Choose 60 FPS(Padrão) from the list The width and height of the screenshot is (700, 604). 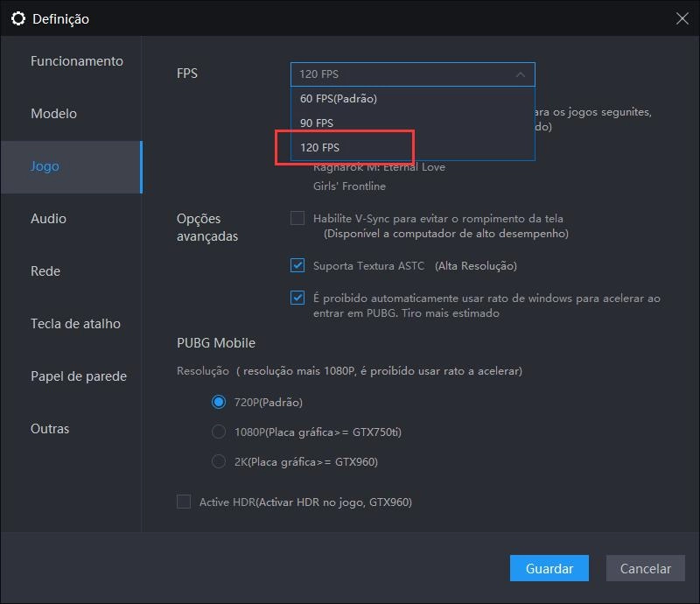[x=338, y=99]
